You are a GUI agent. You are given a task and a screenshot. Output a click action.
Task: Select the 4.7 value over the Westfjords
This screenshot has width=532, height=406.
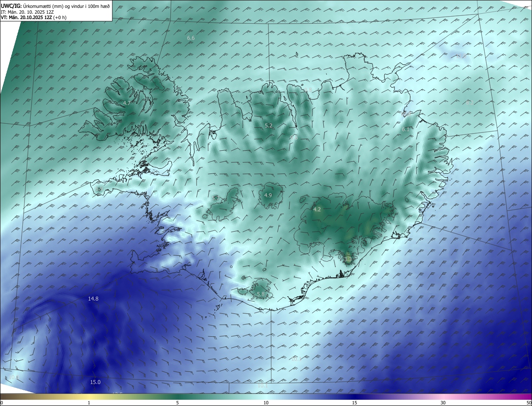pos(127,103)
